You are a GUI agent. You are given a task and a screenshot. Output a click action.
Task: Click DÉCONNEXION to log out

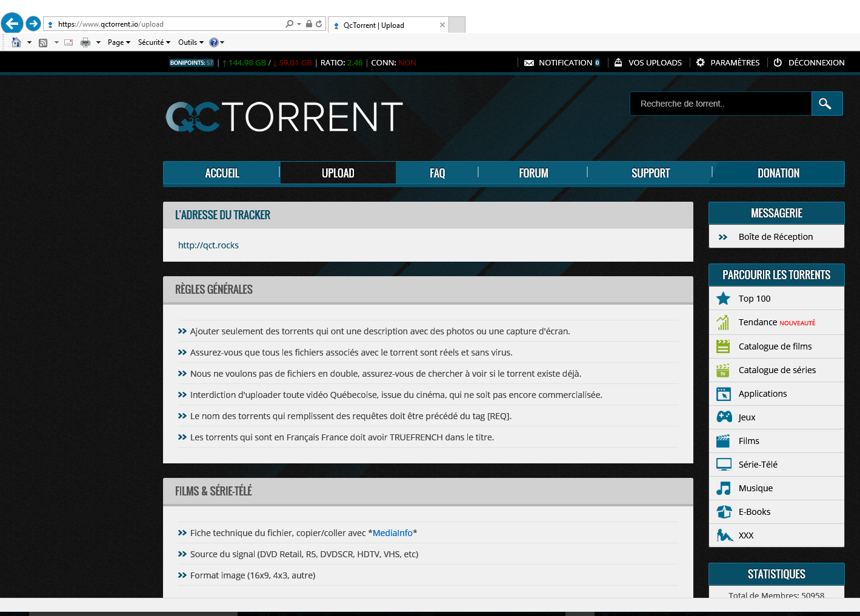809,62
